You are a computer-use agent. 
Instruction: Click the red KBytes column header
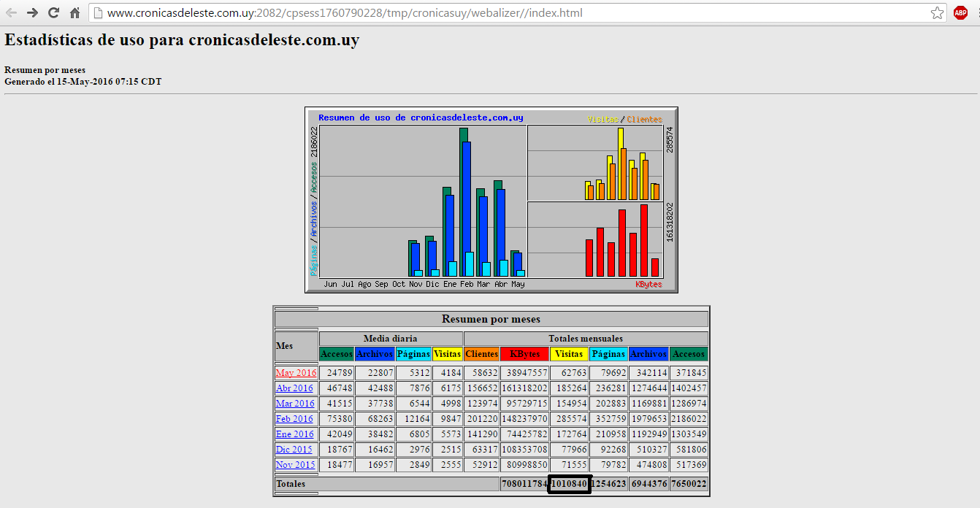[524, 354]
